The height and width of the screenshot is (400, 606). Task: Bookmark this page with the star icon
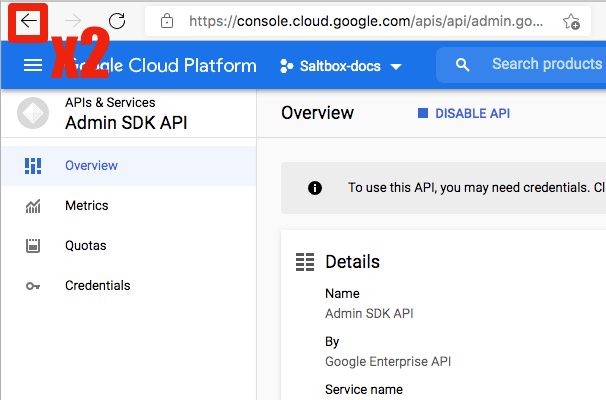(571, 21)
